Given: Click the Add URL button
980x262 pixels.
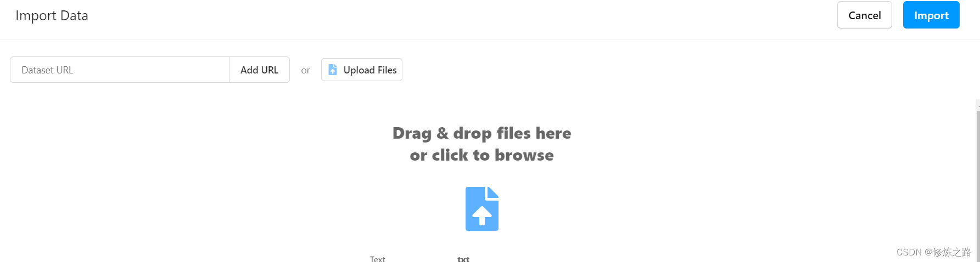Looking at the screenshot, I should 259,70.
